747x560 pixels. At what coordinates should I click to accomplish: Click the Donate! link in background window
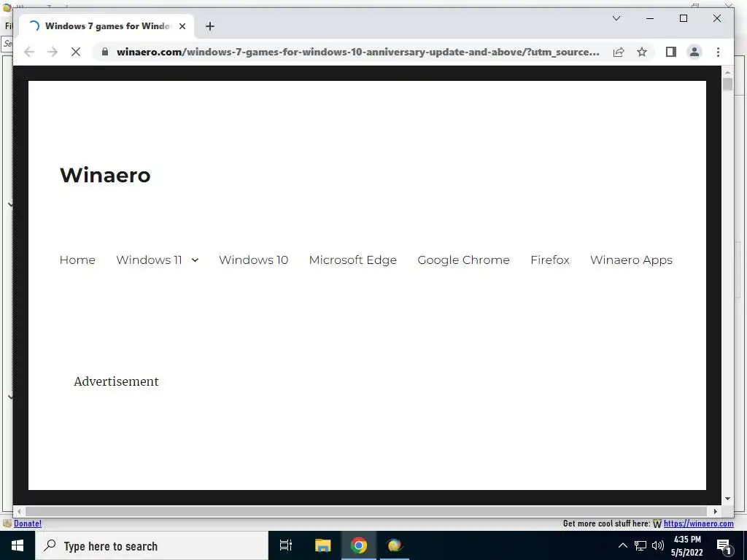28,524
